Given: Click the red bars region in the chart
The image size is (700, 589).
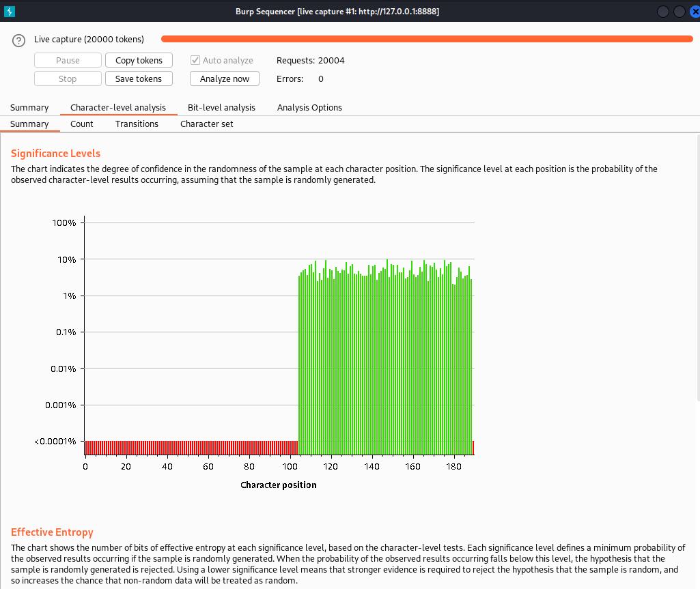Looking at the screenshot, I should [x=191, y=448].
